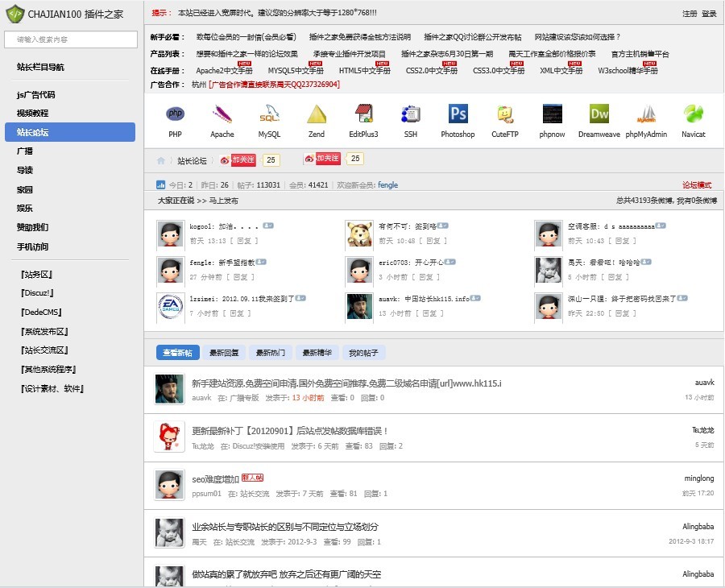Open the MySQL icon link
725x588 pixels.
[269, 114]
